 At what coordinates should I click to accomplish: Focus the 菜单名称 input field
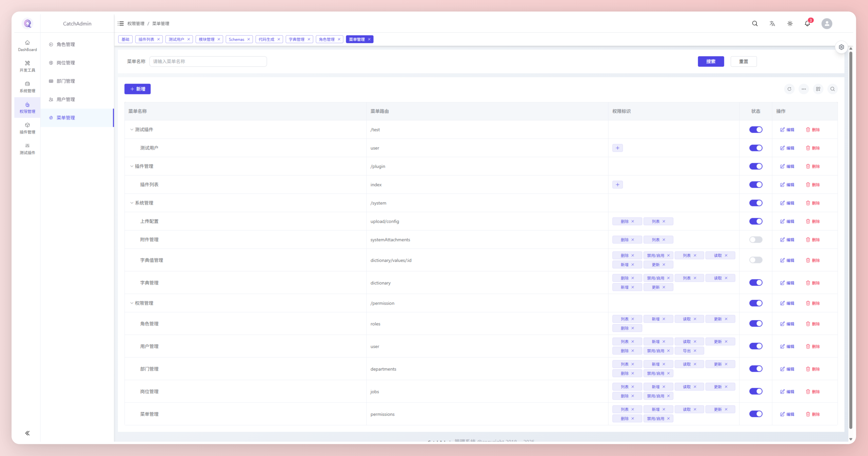[x=208, y=61]
